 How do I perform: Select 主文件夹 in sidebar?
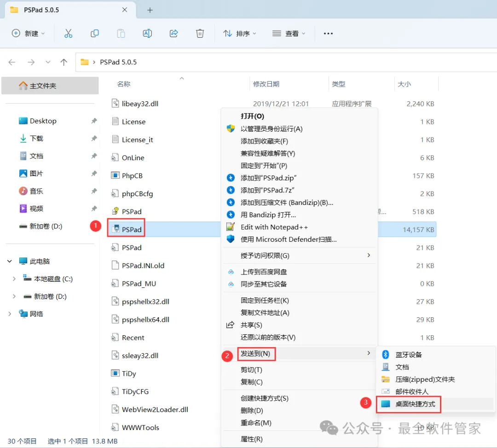[50, 86]
